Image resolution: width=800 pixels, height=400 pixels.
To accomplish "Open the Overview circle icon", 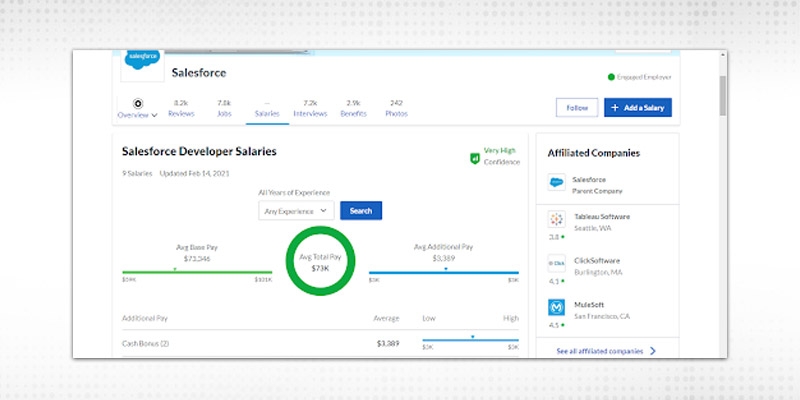I will [x=138, y=104].
